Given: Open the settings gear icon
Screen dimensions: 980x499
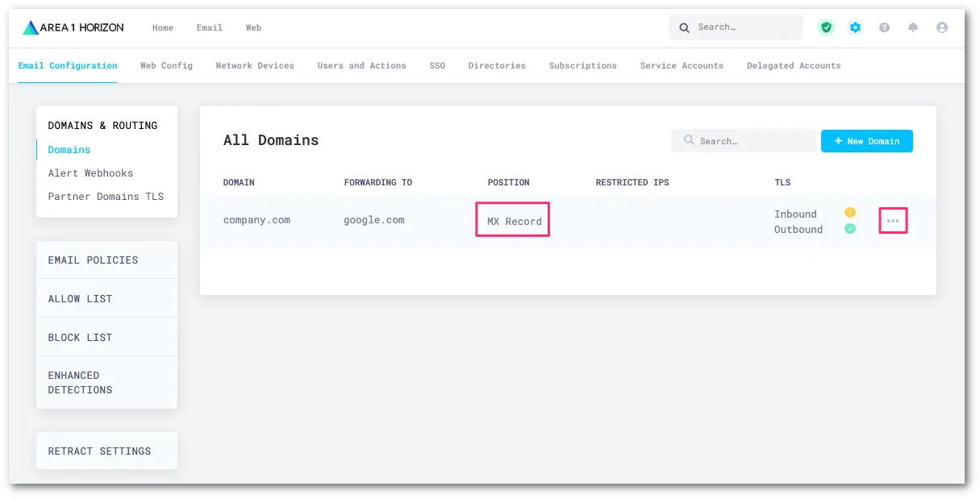Looking at the screenshot, I should (855, 27).
